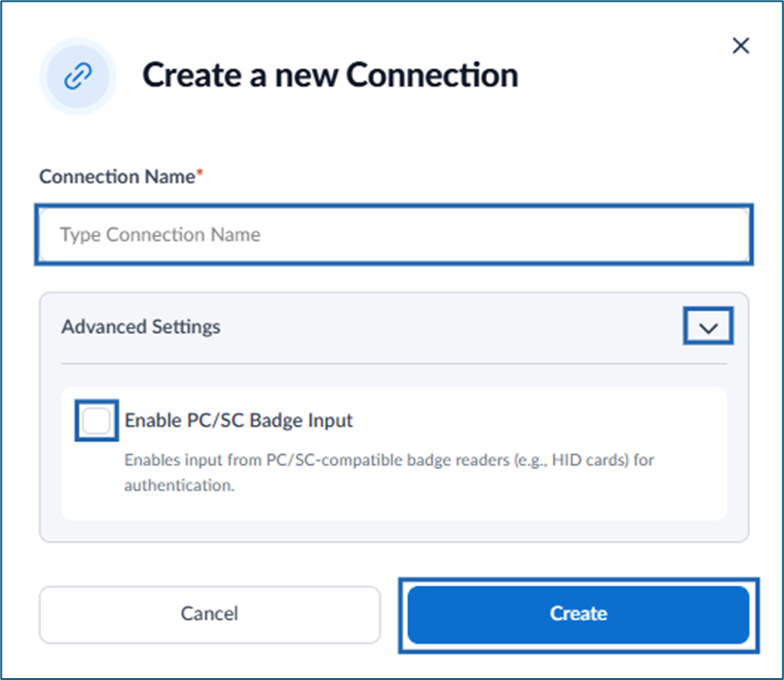Click the Enable PC/SC Badge Input label
The width and height of the screenshot is (784, 680).
coord(239,420)
